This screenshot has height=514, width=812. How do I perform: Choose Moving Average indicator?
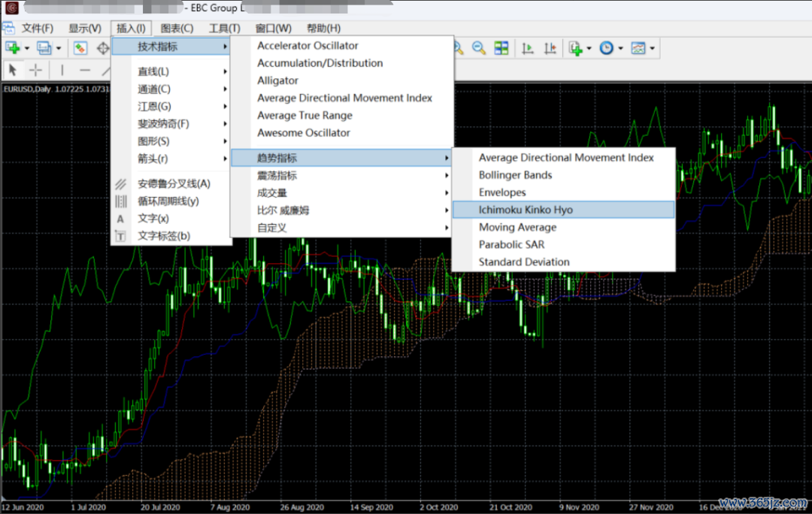point(563,227)
